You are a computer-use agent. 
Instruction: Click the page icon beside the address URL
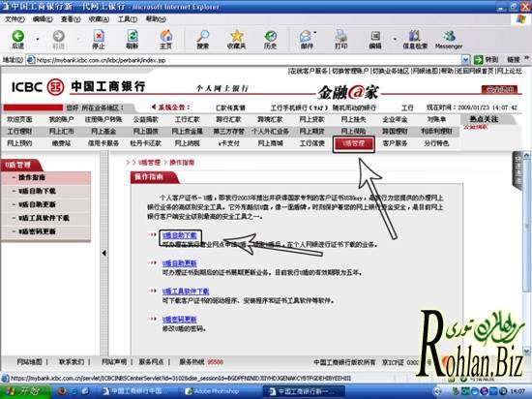click(31, 60)
